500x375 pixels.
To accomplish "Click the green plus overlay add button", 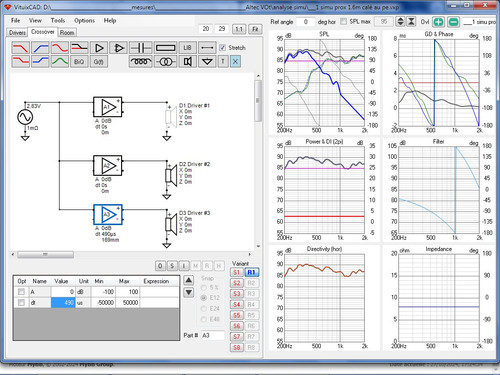I will pyautogui.click(x=438, y=22).
